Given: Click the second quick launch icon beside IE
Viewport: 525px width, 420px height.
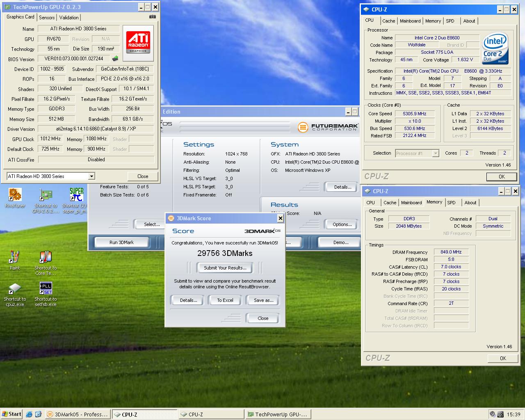Looking at the screenshot, I should pos(38,414).
